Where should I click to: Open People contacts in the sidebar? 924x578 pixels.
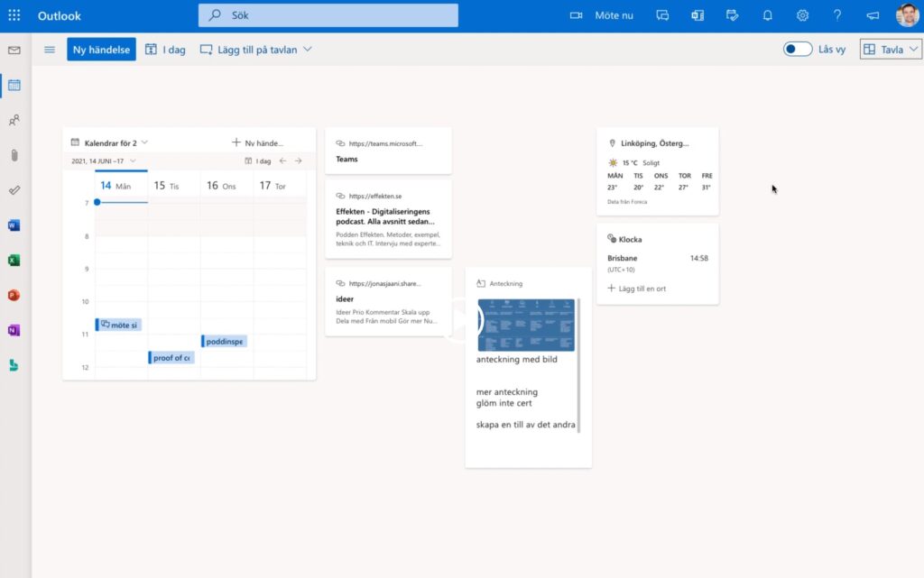pos(14,120)
